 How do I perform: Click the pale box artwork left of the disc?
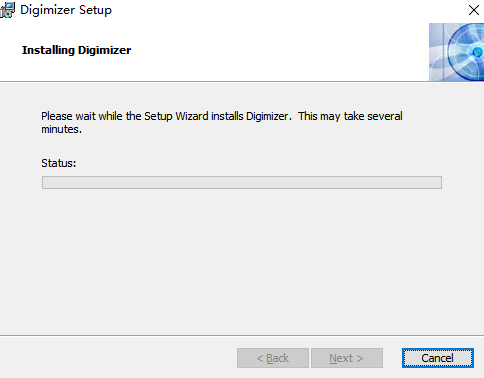437,52
